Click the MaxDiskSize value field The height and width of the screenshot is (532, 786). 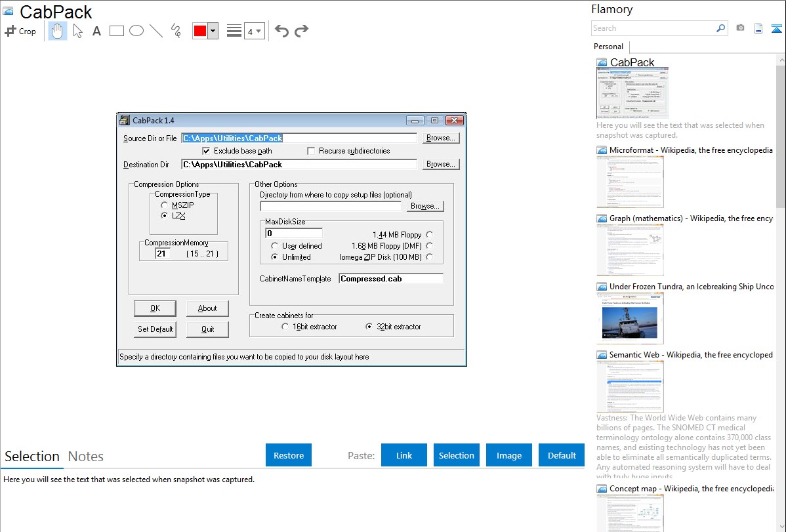pos(294,233)
